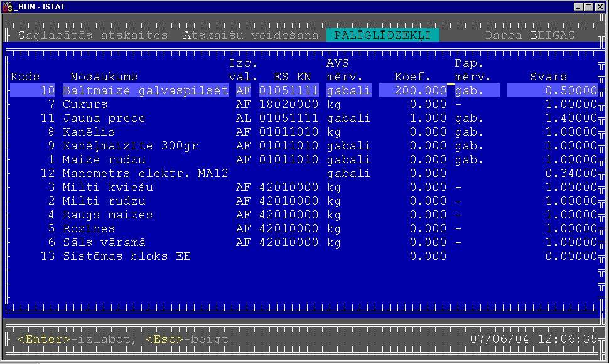The image size is (609, 364).
Task: Click the 'ES KN' column header
Action: (292, 77)
